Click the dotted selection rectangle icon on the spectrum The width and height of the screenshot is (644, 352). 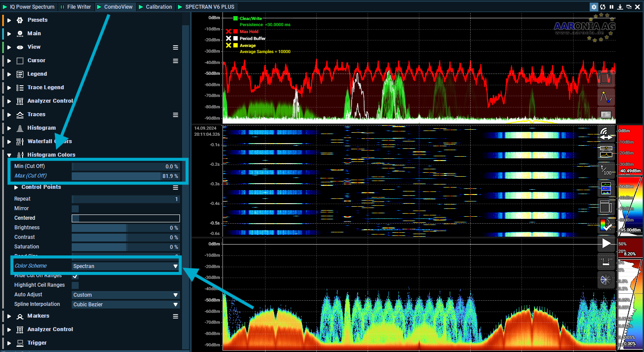click(x=605, y=78)
